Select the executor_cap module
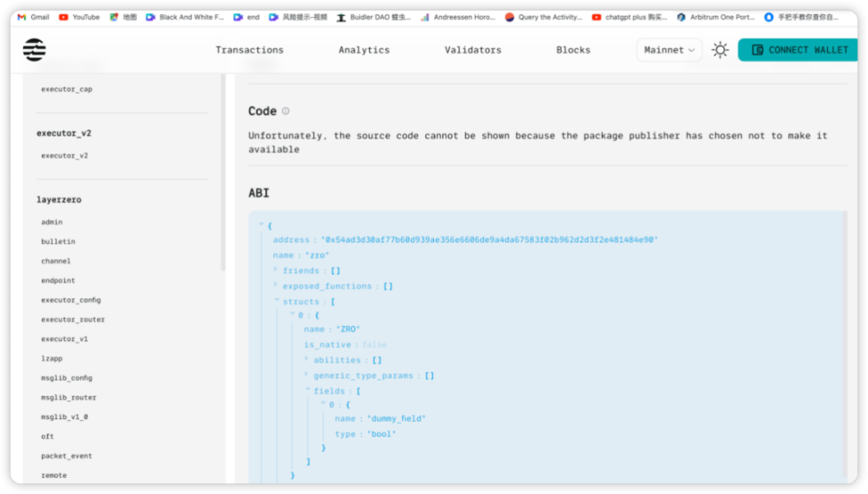The image size is (868, 494). coord(66,89)
